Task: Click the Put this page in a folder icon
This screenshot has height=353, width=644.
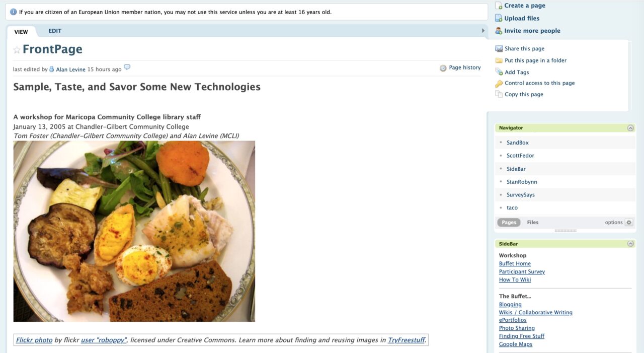Action: (x=499, y=60)
